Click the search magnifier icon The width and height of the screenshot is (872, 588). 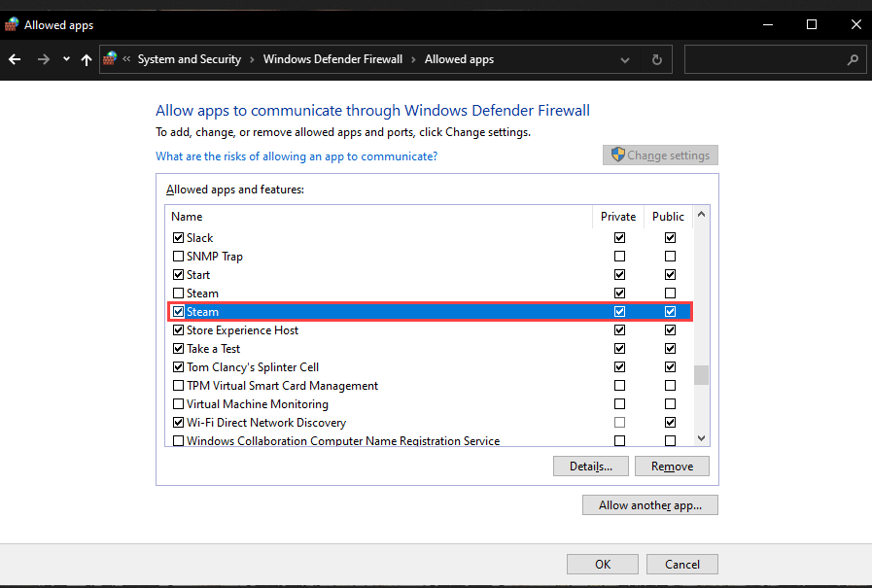(x=853, y=59)
